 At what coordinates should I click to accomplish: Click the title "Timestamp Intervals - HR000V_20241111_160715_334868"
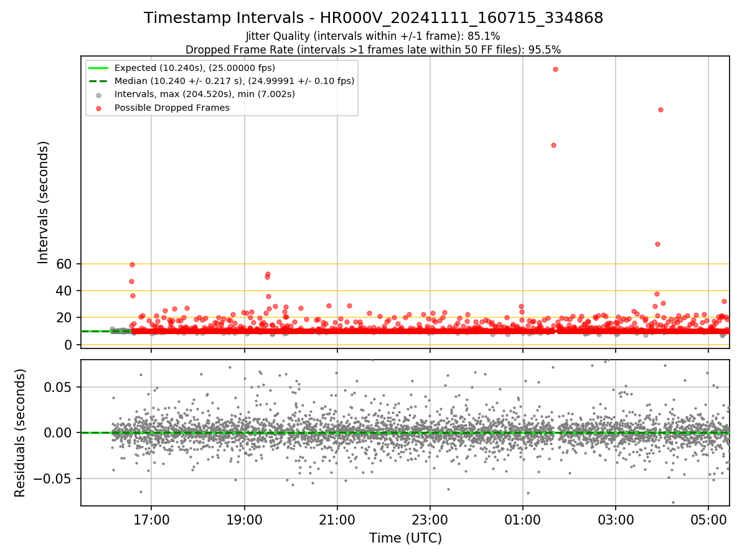coord(374,18)
